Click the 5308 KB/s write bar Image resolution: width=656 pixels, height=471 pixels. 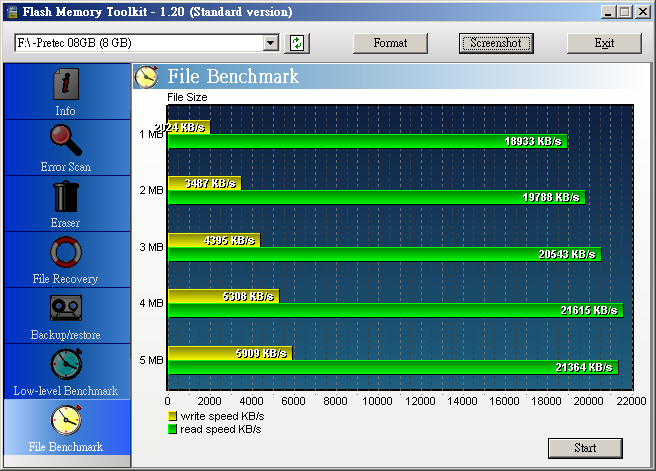click(223, 296)
